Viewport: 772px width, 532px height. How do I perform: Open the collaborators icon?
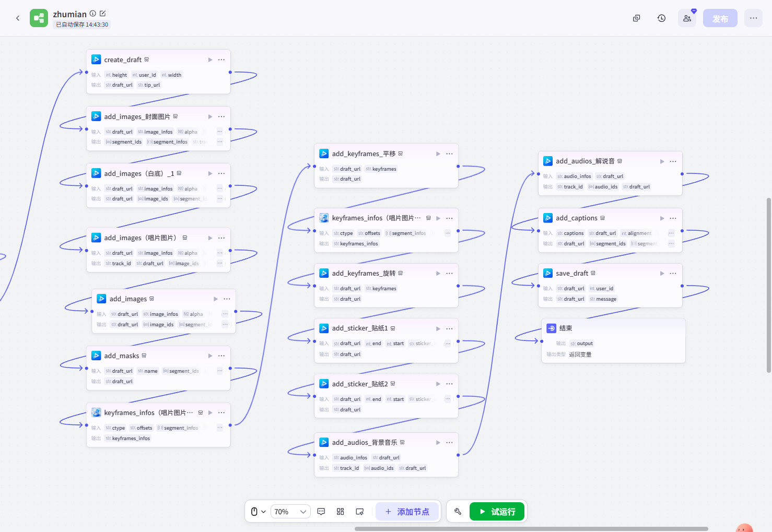[687, 18]
